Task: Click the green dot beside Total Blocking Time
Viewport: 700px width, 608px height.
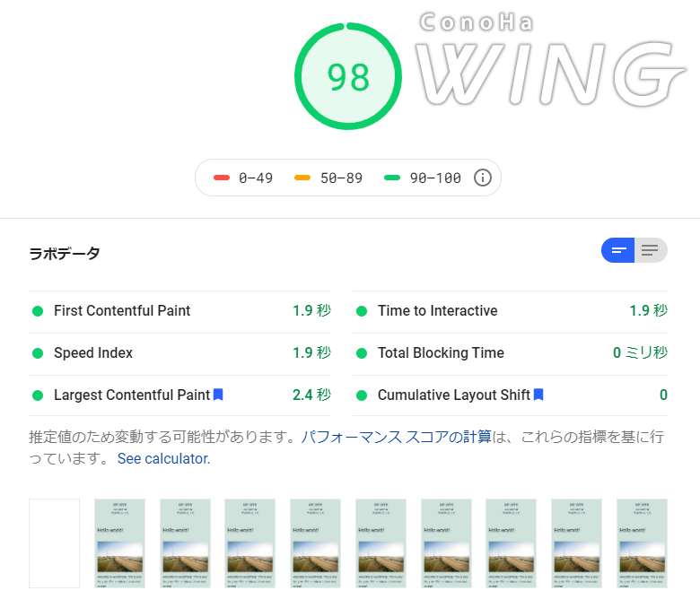Action: tap(362, 353)
